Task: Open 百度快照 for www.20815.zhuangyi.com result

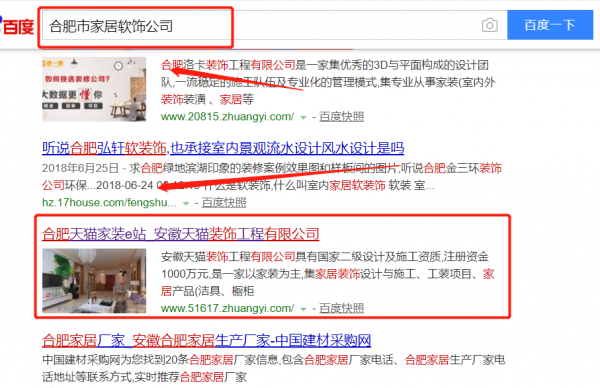Action: tap(341, 117)
